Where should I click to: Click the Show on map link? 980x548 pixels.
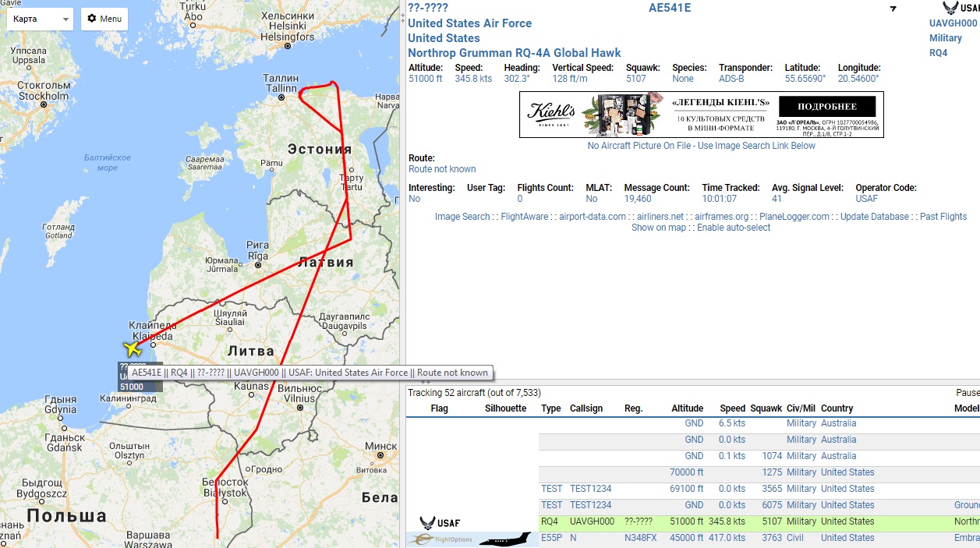[659, 228]
